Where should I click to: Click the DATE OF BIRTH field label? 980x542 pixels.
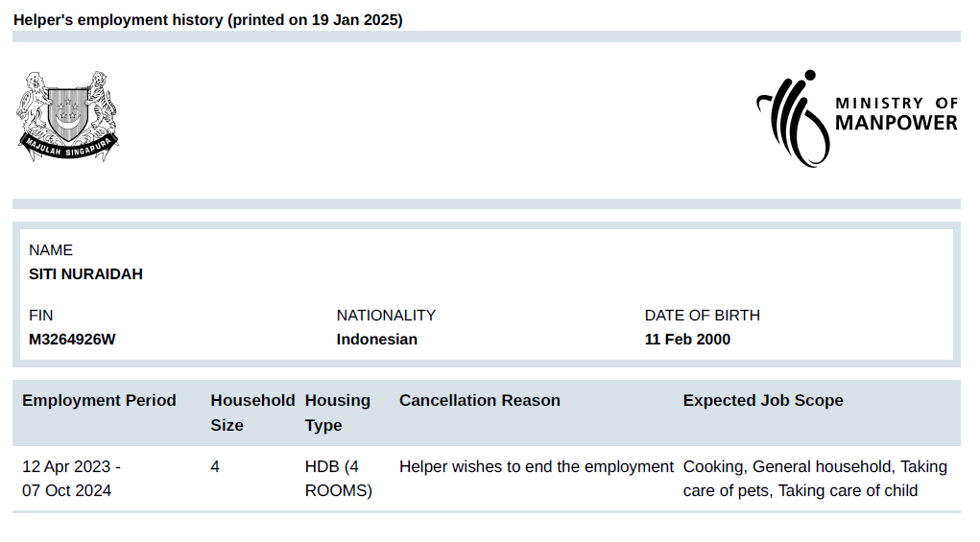click(702, 316)
